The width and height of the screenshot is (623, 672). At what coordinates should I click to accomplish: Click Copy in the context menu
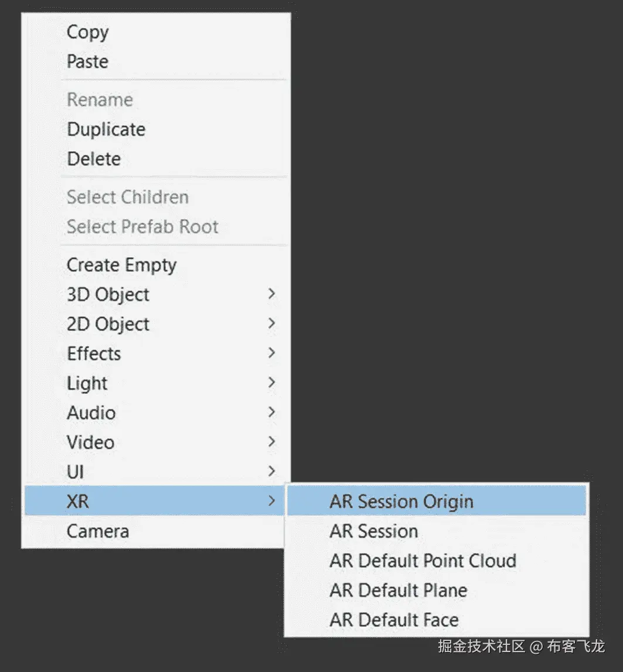[88, 32]
